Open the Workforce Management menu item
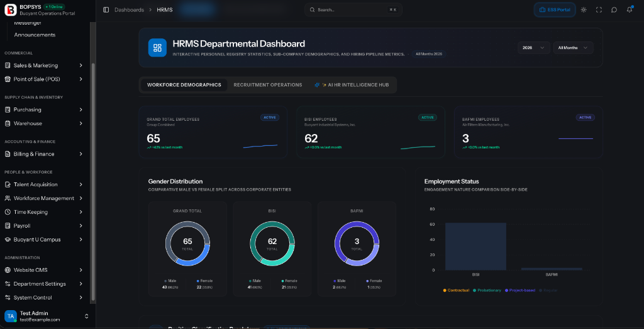Screen dimensions: 644x329 coord(44,198)
